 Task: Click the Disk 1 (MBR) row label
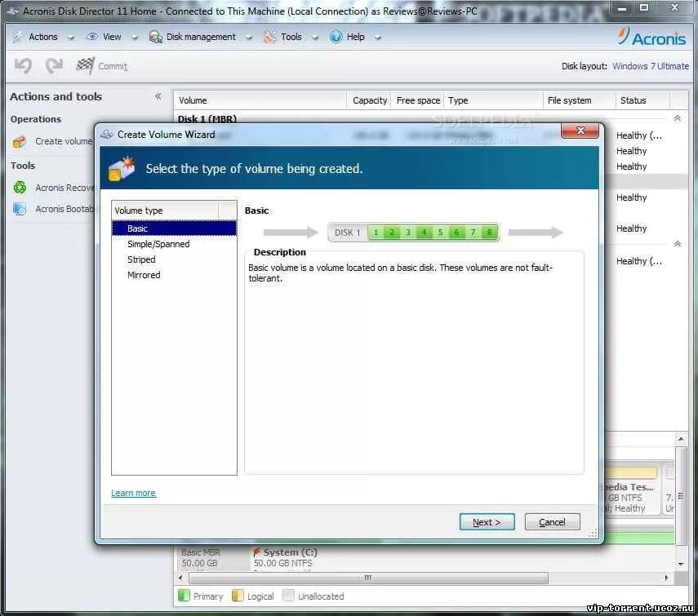[207, 119]
